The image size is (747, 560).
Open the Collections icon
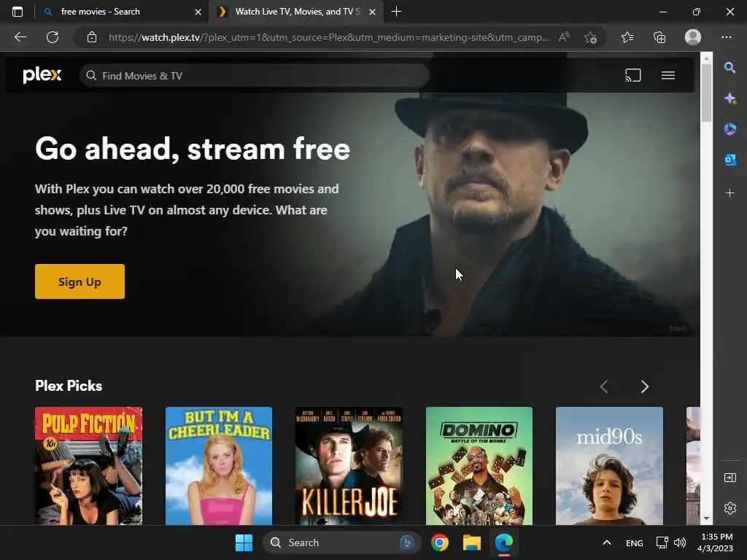659,37
